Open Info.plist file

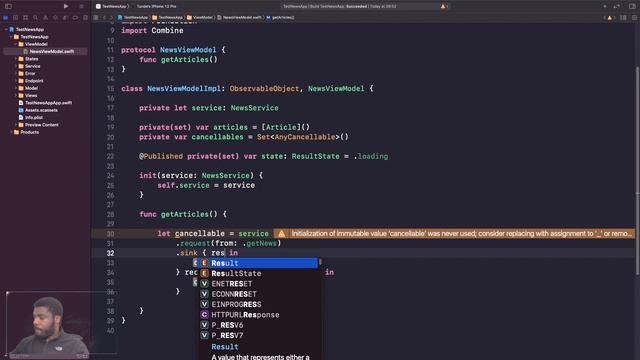31,118
